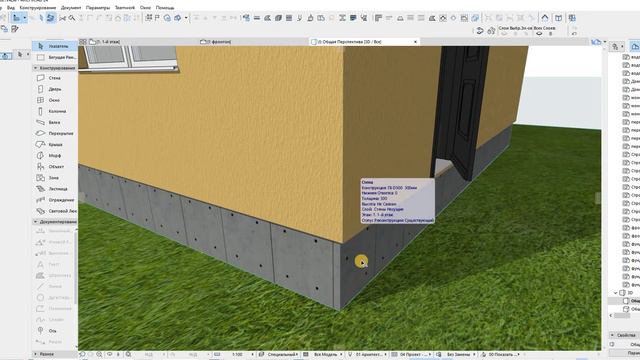Viewport: 640px width, 360px height.
Task: Select the Ограждение (Railing) tool
Action: click(x=55, y=200)
